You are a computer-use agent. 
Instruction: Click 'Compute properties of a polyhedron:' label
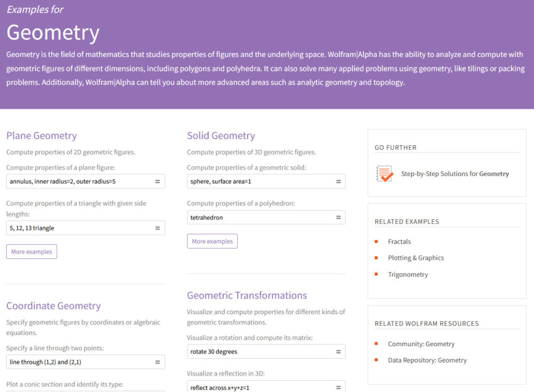(x=241, y=204)
